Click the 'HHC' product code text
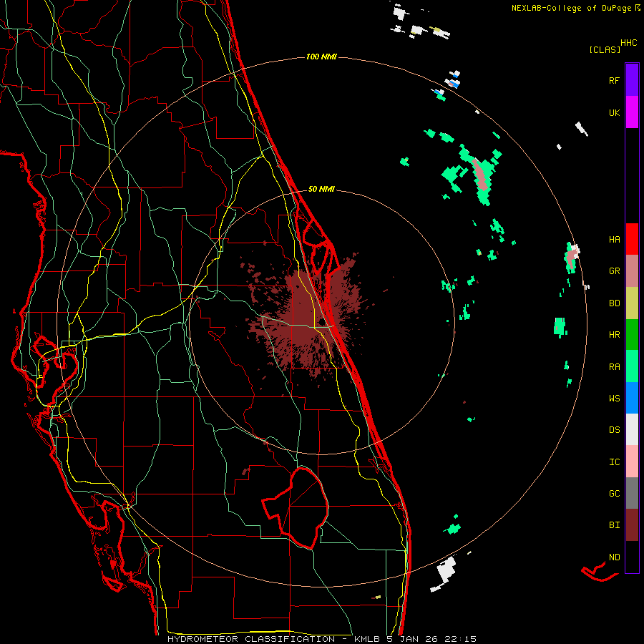Screen dimensions: 644x644 click(x=628, y=43)
